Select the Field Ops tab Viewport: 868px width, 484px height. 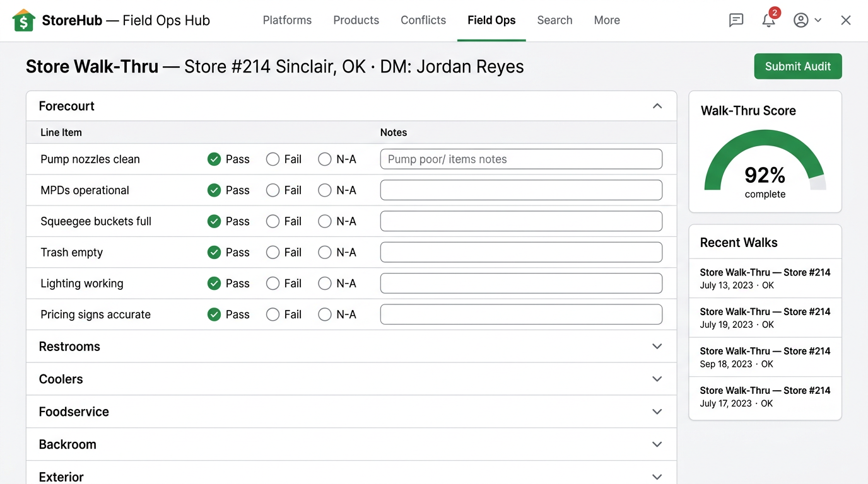[x=491, y=20]
